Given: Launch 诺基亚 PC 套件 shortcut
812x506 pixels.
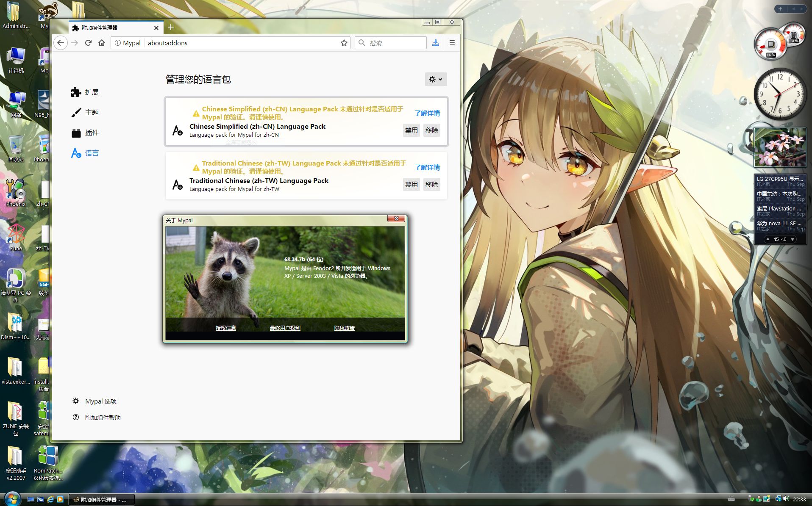Looking at the screenshot, I should click(x=16, y=285).
